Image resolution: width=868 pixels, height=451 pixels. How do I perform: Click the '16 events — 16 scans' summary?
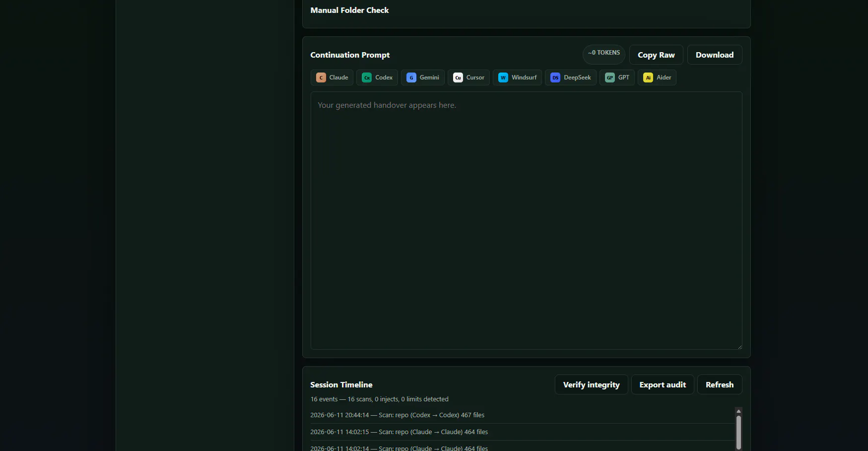click(379, 399)
